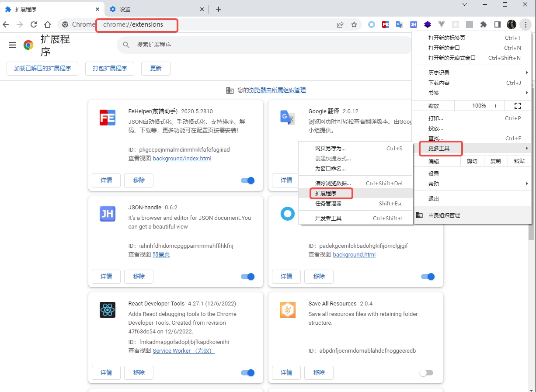Reload the extensions page

[x=34, y=24]
